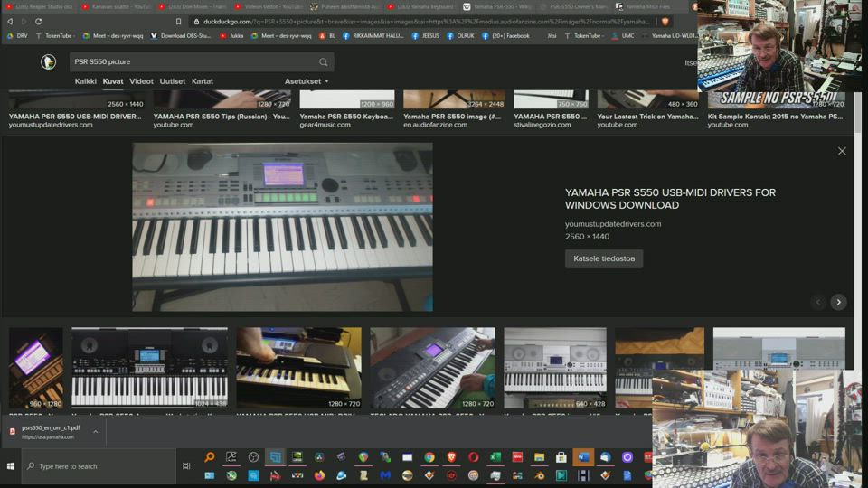Click the bookmark icon in address bar
Screen dimensions: 868x488
179,21
